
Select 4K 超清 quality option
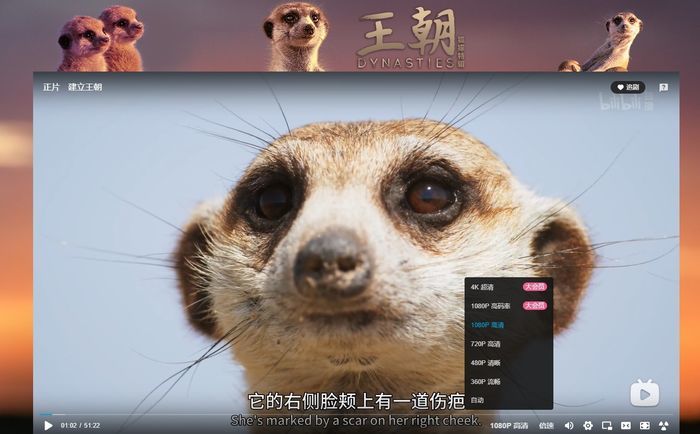[x=508, y=287]
